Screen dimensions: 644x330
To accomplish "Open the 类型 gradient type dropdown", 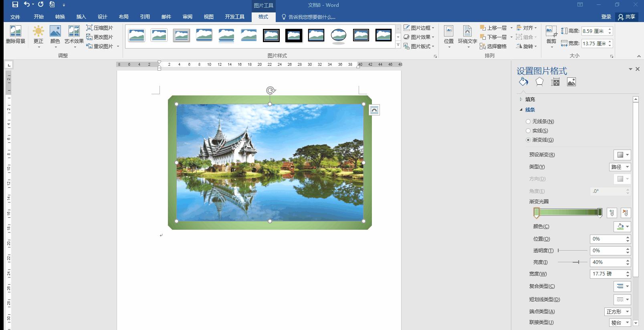I will tap(620, 167).
